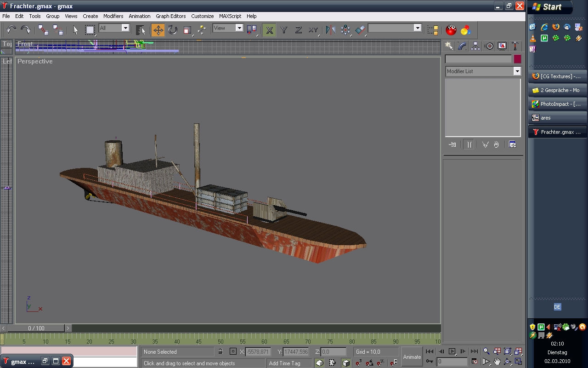Open the reference coordinate system View dropdown

point(228,28)
